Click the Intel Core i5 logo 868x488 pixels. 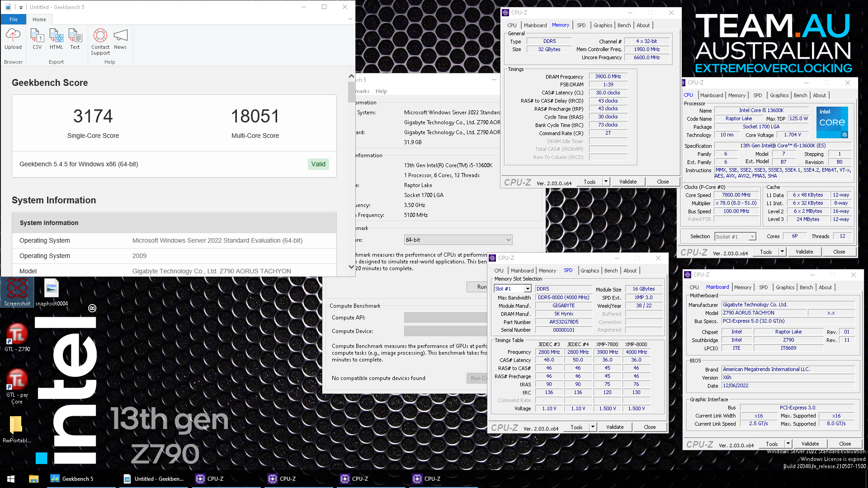coord(832,122)
